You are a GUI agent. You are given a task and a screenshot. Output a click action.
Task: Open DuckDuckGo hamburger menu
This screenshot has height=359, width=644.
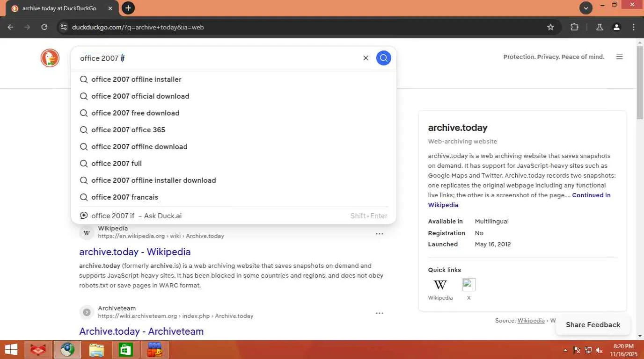[x=619, y=57]
